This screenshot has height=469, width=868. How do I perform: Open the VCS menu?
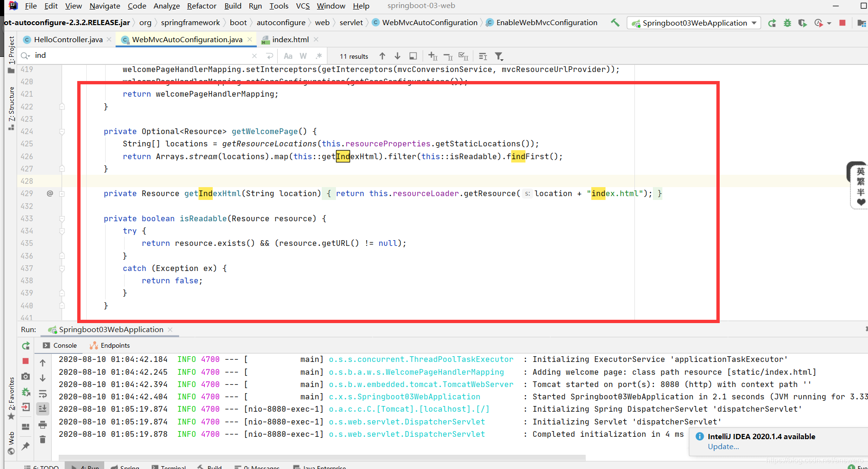pyautogui.click(x=303, y=6)
